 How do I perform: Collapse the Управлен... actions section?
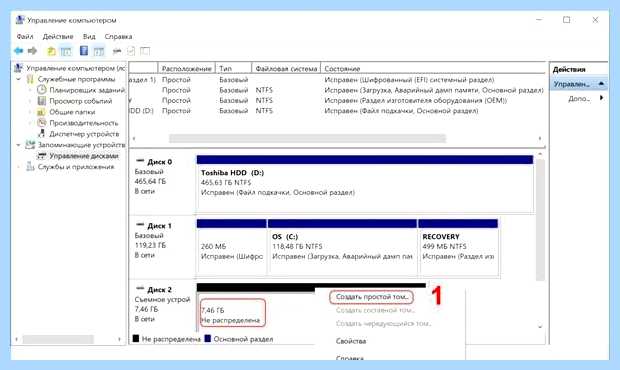(x=601, y=84)
